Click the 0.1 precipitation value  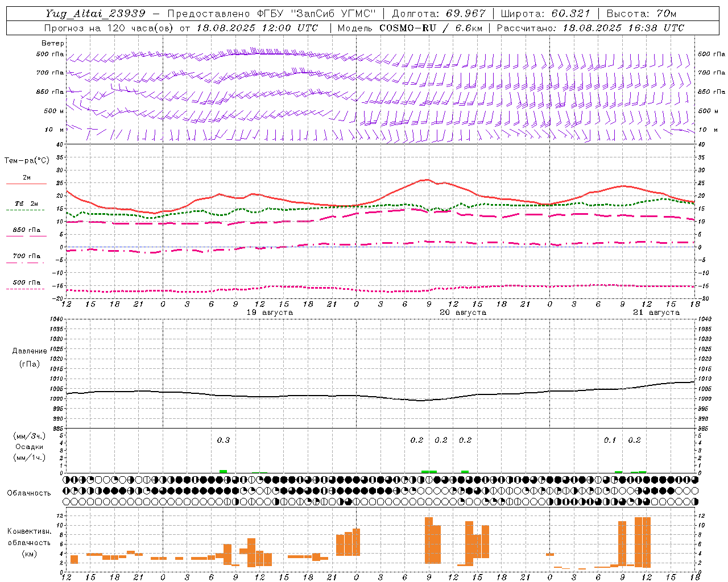pos(610,440)
